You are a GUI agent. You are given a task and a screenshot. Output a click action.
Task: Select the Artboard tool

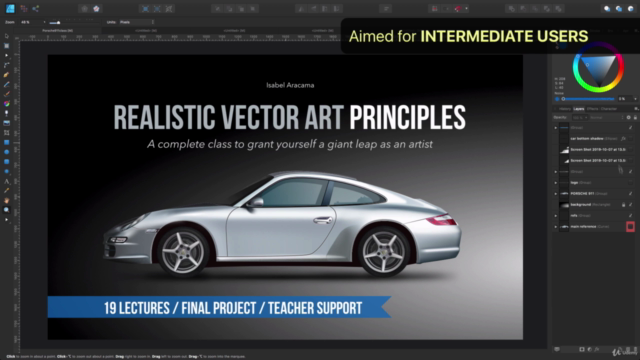pos(7,46)
